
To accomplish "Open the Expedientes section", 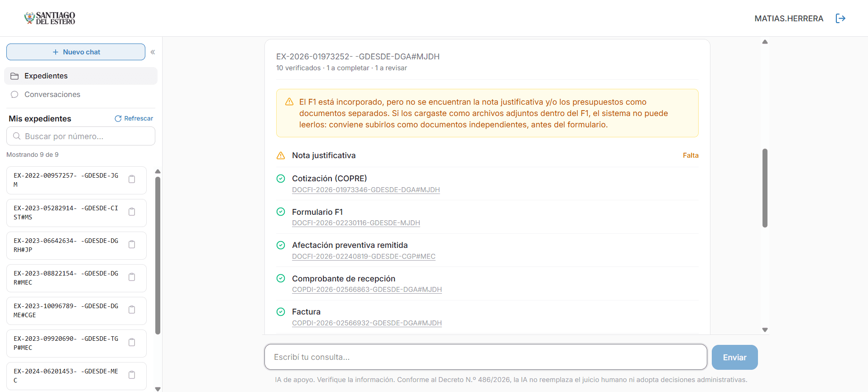I will coord(81,76).
